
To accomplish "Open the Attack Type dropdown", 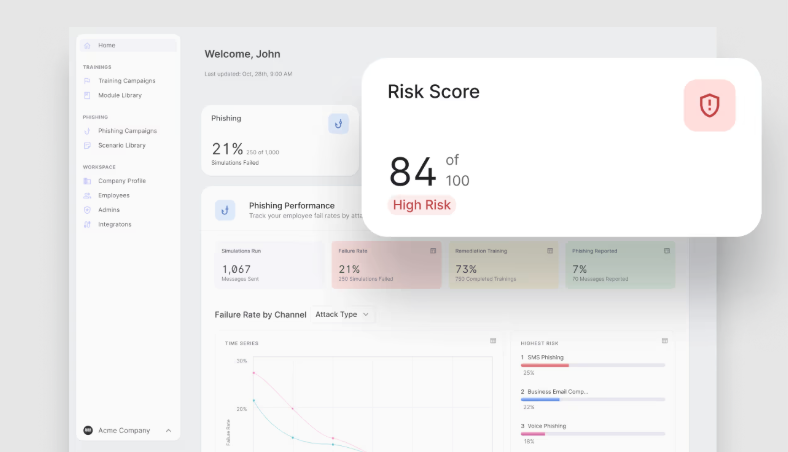I will pos(342,314).
